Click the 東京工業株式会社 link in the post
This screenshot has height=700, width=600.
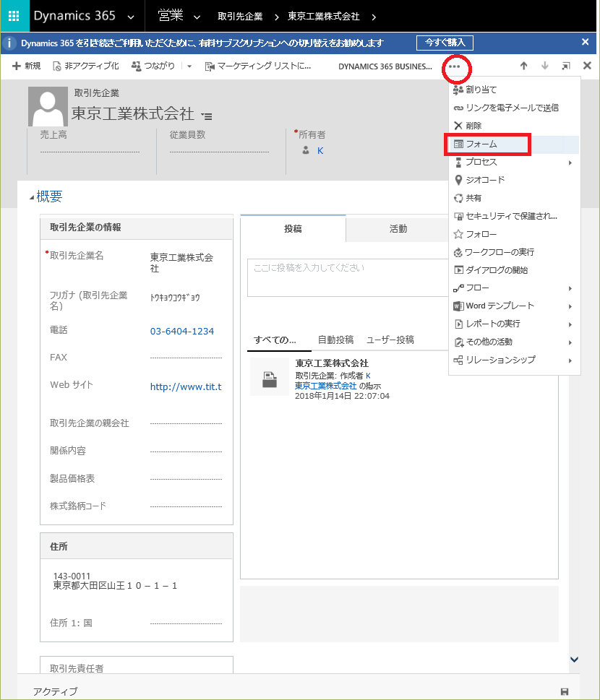(326, 386)
